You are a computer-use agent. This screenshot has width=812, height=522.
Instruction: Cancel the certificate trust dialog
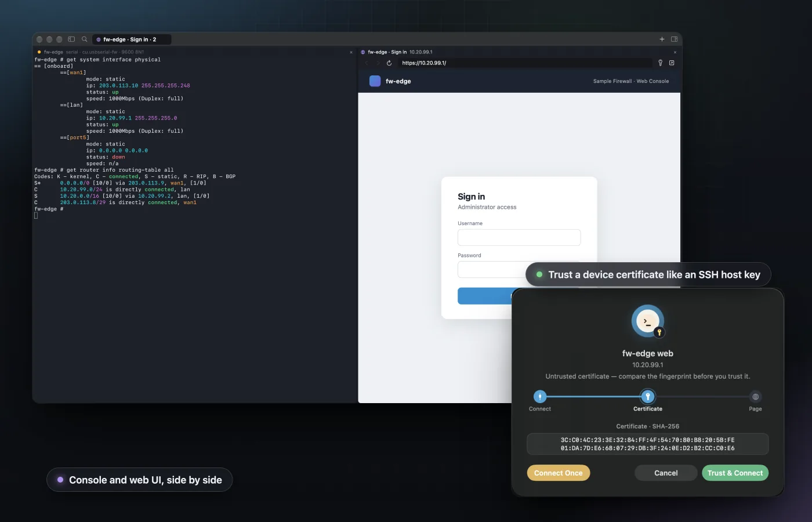tap(666, 473)
